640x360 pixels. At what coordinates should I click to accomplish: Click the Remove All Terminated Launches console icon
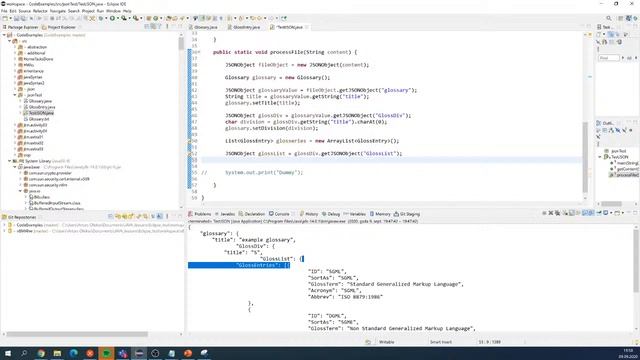(x=557, y=213)
